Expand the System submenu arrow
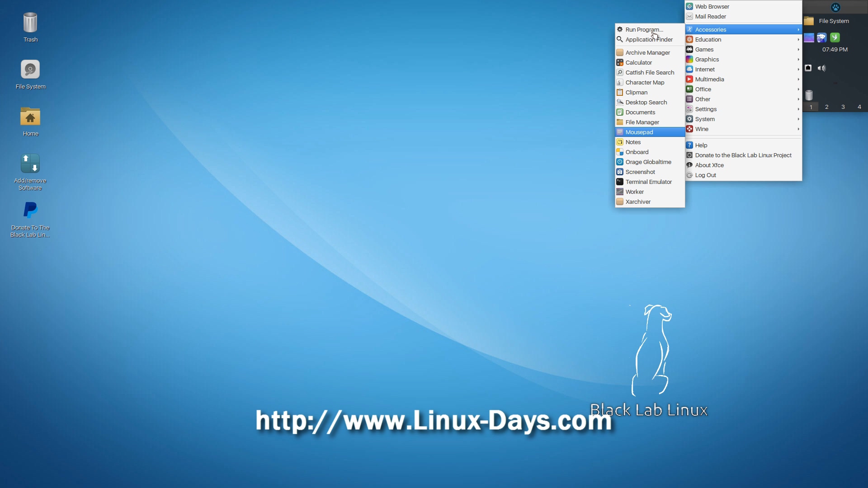This screenshot has height=488, width=868. click(798, 119)
